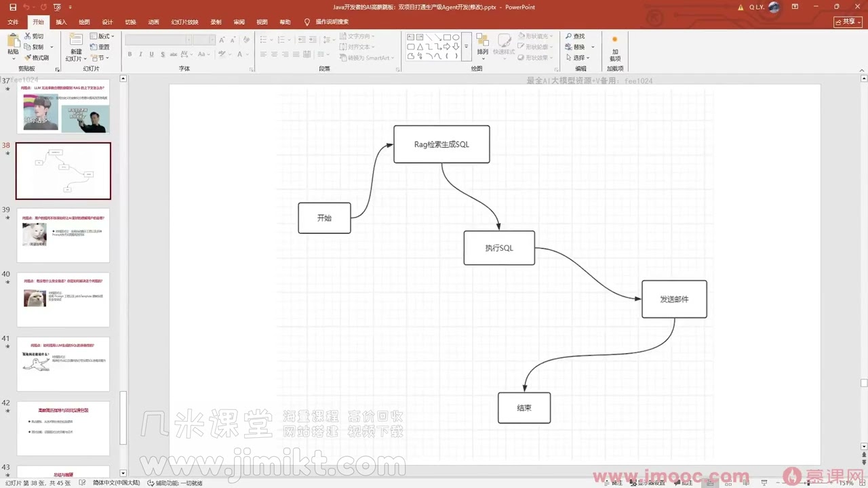Click Decrease Font Size icon
The height and width of the screenshot is (488, 868).
pos(234,39)
